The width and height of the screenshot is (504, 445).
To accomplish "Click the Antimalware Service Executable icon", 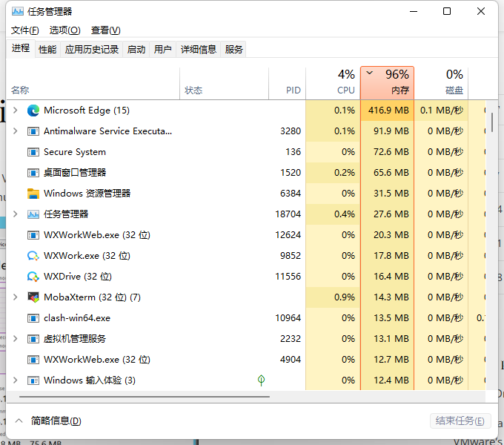I will 33,131.
